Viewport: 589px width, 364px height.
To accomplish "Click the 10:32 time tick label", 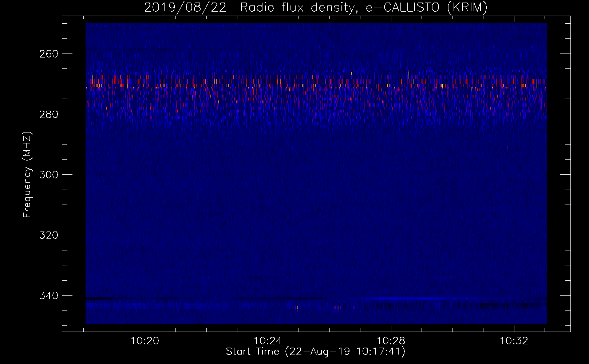I will [514, 341].
